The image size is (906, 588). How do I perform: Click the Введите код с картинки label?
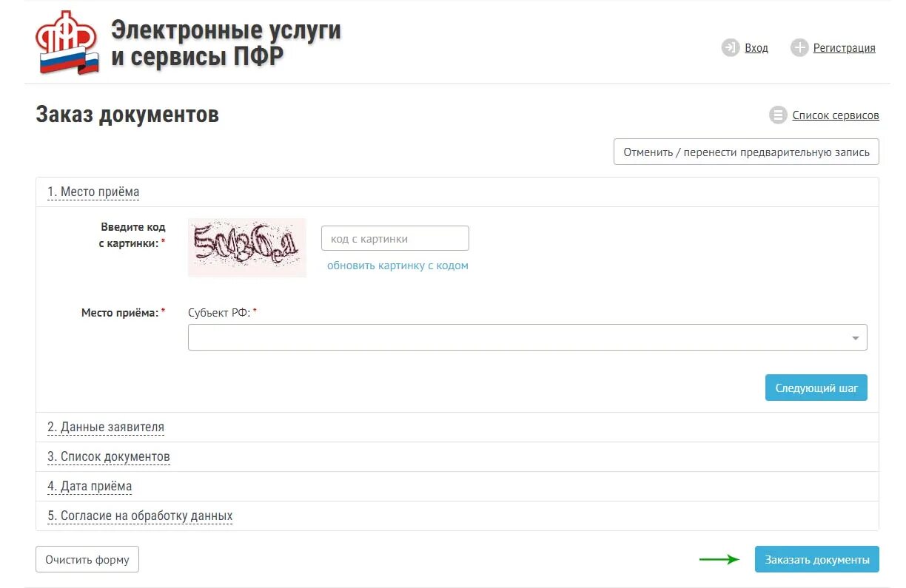[x=132, y=235]
